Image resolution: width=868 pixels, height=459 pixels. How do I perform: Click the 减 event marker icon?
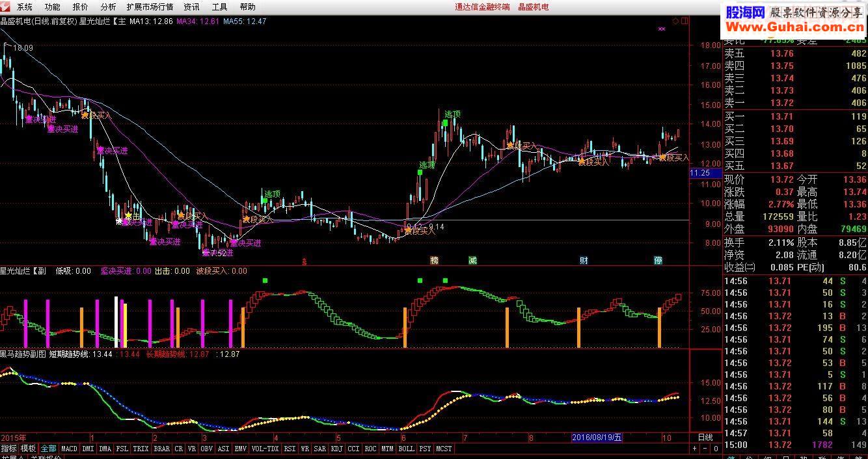point(472,261)
